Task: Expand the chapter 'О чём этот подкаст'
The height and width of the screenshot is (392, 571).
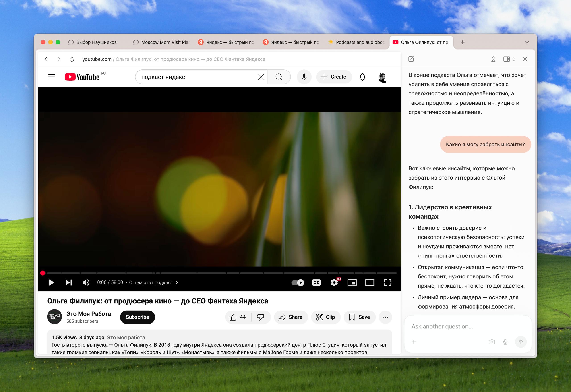Action: tap(153, 283)
